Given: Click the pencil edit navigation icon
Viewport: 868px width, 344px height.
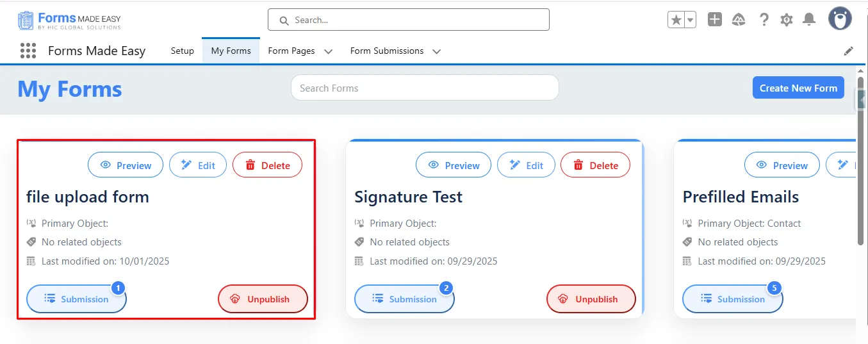Looking at the screenshot, I should [849, 51].
